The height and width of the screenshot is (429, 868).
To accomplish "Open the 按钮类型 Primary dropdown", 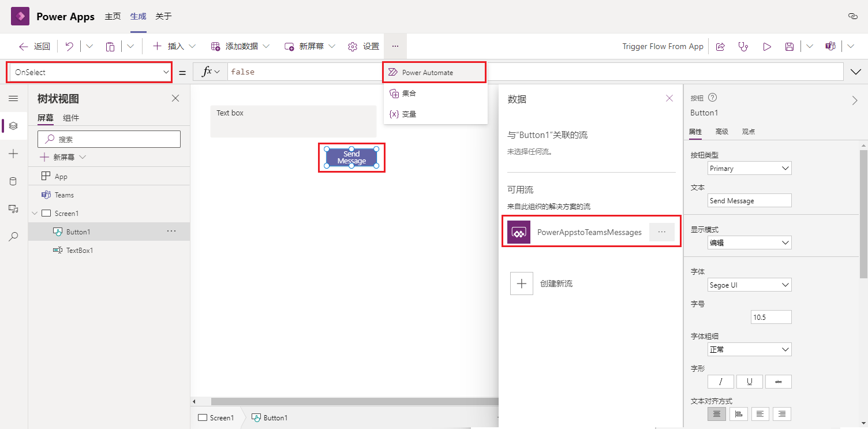I will [750, 168].
